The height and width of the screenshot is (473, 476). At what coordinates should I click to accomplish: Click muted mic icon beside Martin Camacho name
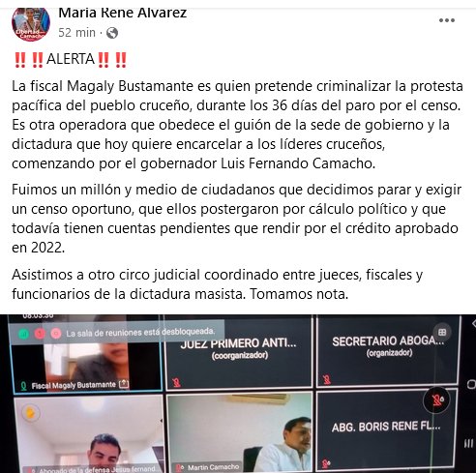coord(181,467)
